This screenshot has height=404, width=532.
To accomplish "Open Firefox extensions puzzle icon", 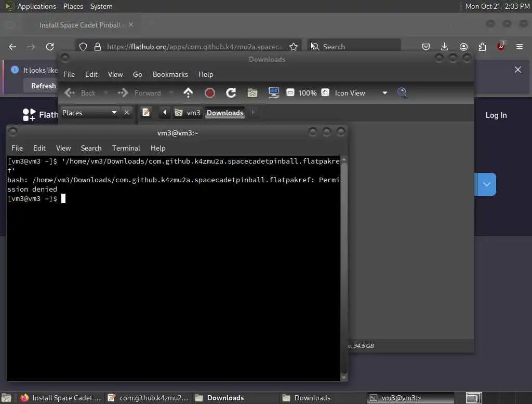I will pos(482,47).
